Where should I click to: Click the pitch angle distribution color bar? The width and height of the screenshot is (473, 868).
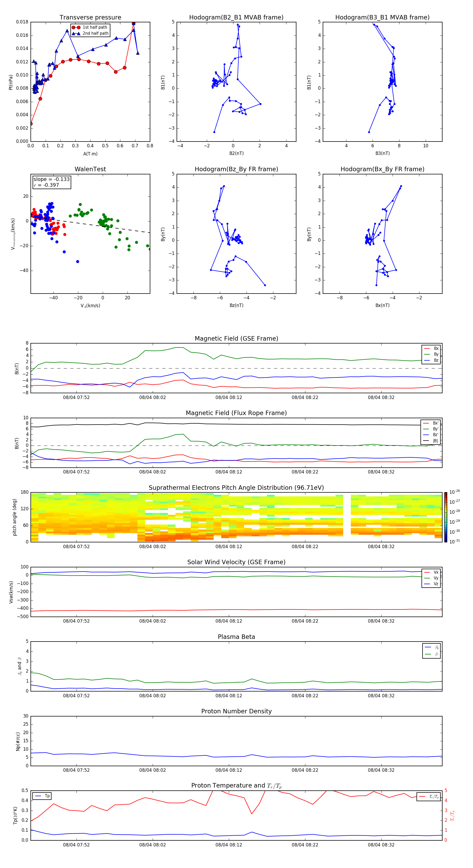pyautogui.click(x=446, y=517)
